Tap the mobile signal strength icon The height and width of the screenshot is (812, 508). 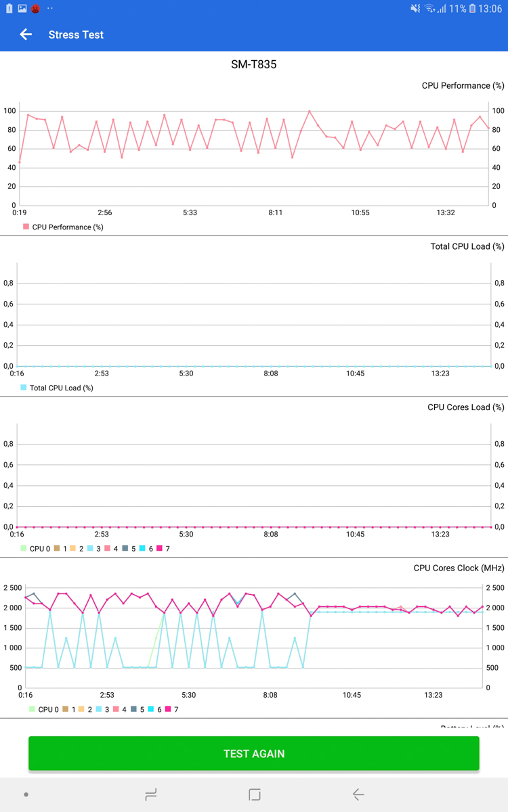point(442,9)
